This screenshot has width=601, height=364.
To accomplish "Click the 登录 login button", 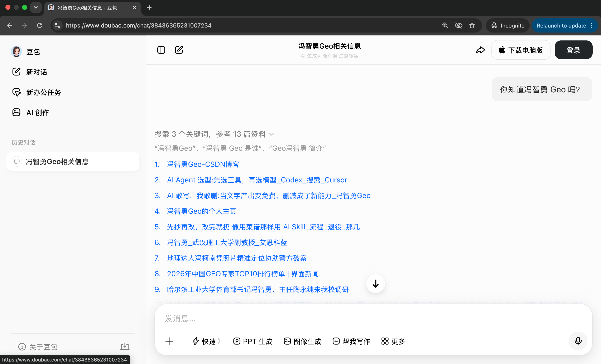I will click(x=573, y=50).
